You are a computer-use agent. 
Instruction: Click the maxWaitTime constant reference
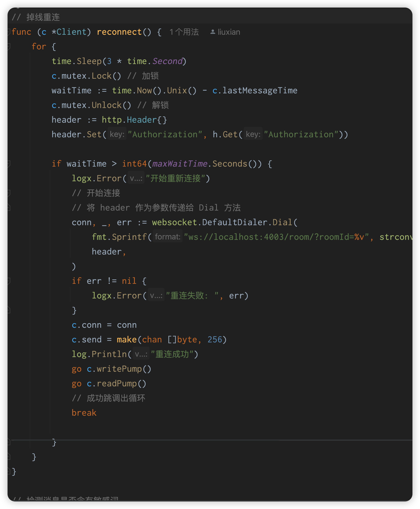[180, 164]
